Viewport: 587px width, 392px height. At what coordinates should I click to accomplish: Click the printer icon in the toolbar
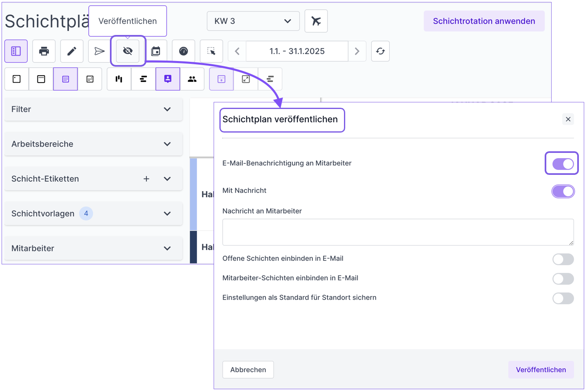[x=44, y=51]
